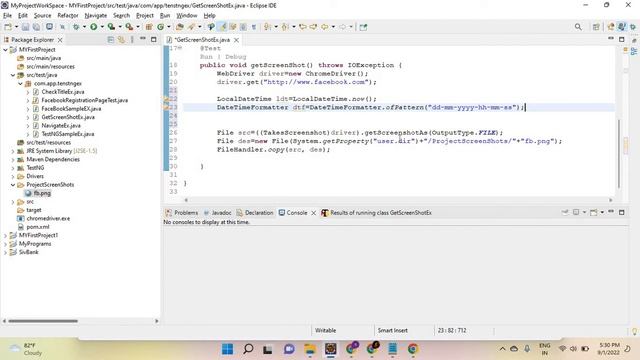The width and height of the screenshot is (640, 360).
Task: Open Results of running class GetScreenShotEx tab
Action: click(376, 213)
